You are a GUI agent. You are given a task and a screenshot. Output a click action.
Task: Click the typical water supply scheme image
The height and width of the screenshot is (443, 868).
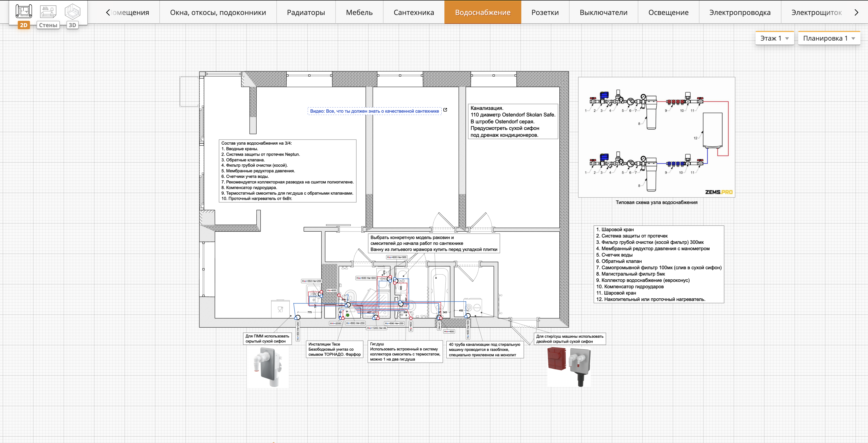(656, 137)
